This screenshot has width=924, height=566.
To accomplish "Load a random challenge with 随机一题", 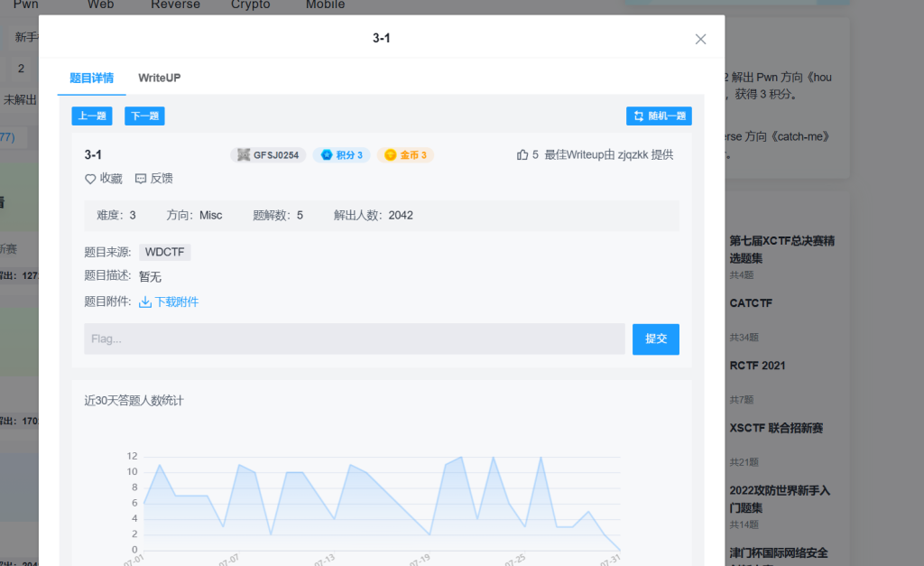I will pyautogui.click(x=659, y=116).
